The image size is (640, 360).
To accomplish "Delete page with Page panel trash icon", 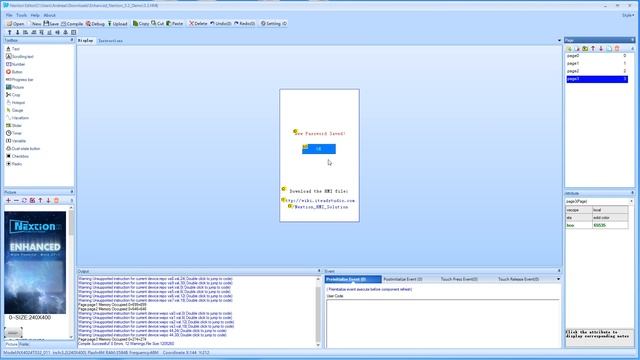I will 617,49.
